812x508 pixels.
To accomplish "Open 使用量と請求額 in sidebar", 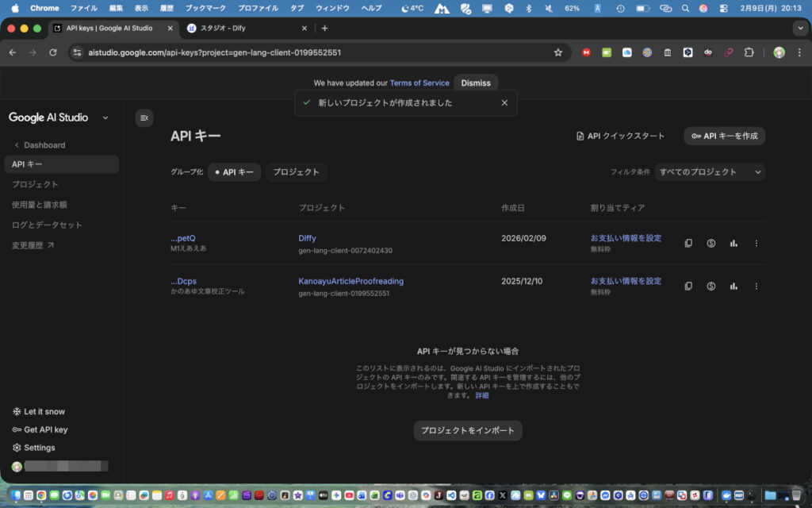I will coord(40,205).
